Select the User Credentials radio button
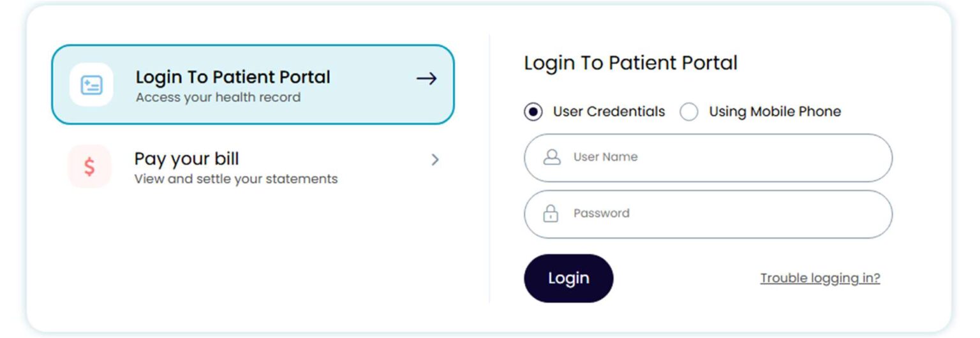The image size is (980, 338). click(x=533, y=112)
